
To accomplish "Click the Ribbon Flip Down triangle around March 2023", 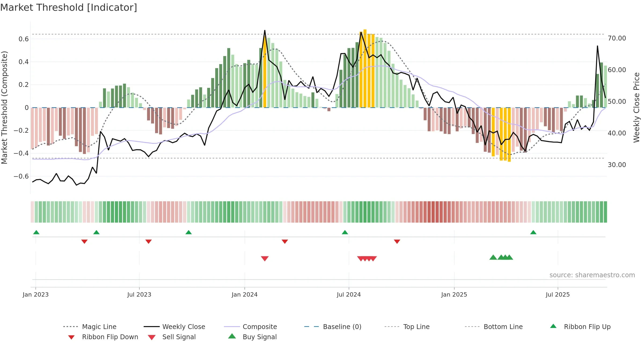I will [x=84, y=242].
